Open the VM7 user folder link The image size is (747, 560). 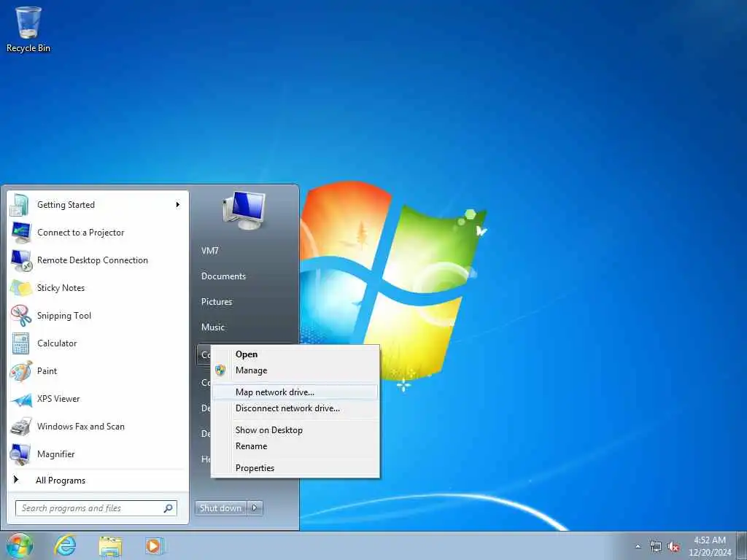tap(209, 251)
